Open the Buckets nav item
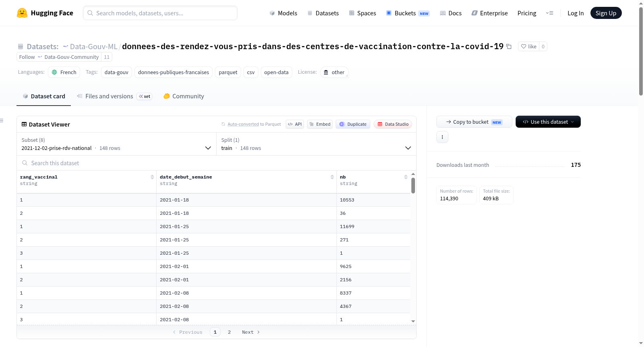 click(408, 13)
